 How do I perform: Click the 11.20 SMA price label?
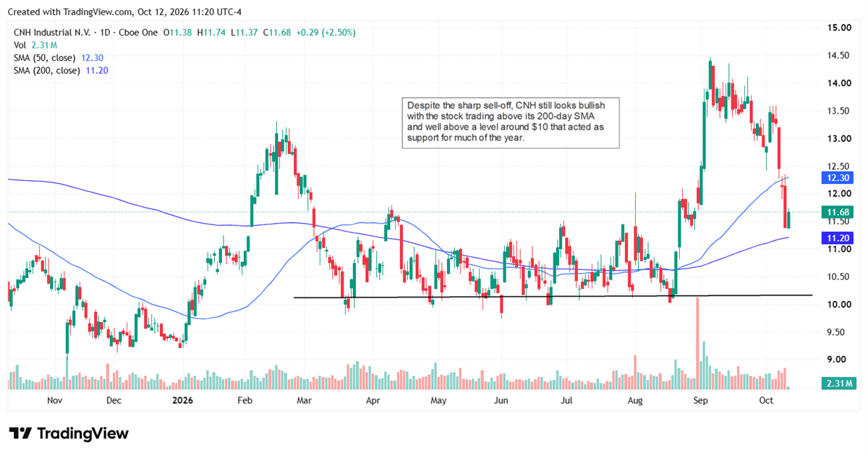pyautogui.click(x=839, y=237)
